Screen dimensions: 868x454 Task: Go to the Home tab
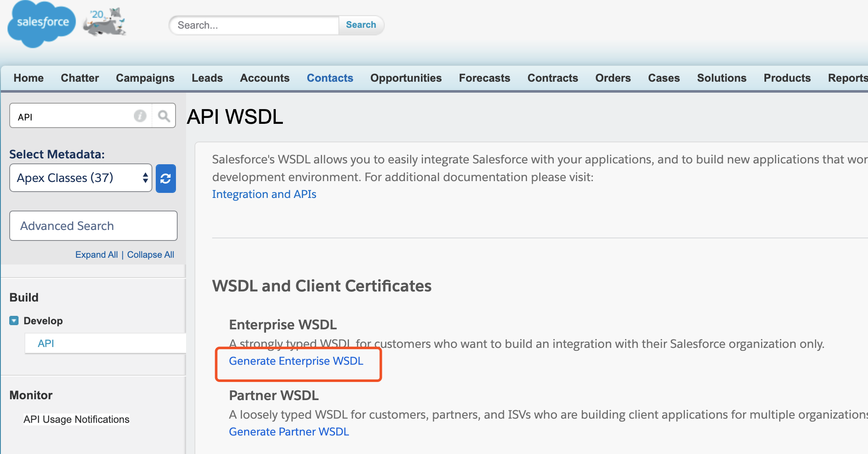click(29, 78)
